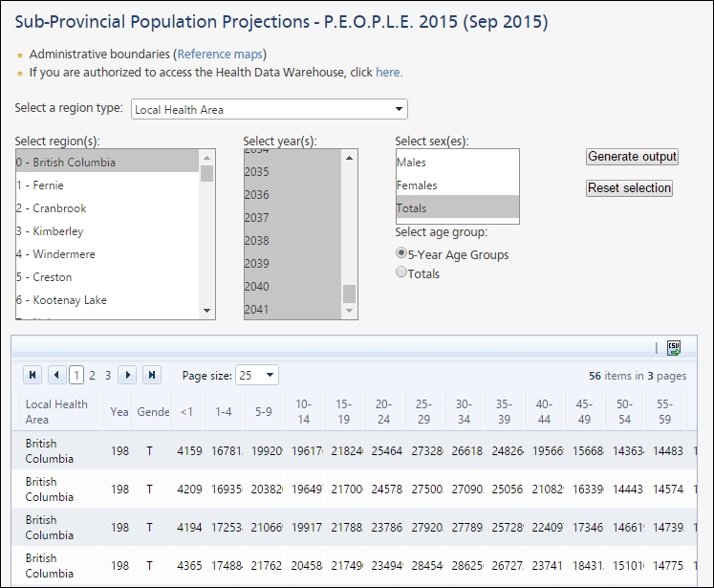Select year 2035 in list

point(292,172)
